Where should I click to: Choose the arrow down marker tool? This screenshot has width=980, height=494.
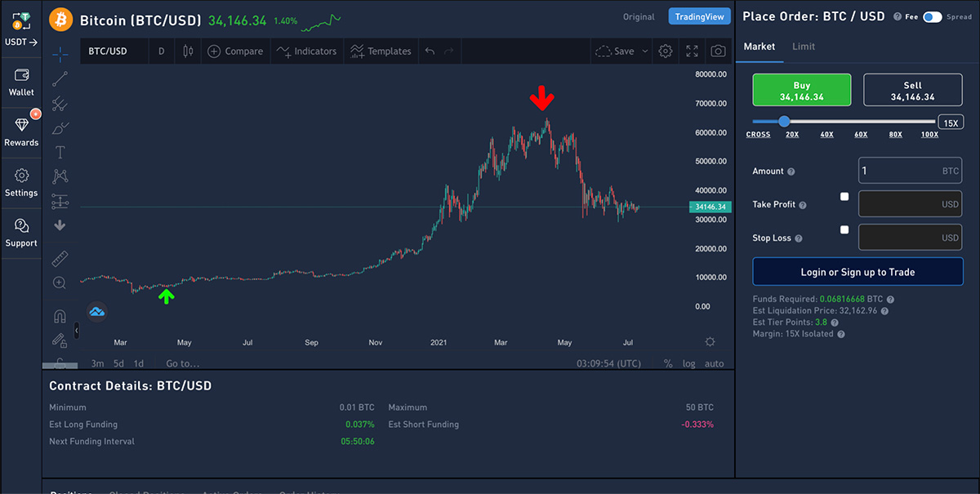tap(60, 225)
